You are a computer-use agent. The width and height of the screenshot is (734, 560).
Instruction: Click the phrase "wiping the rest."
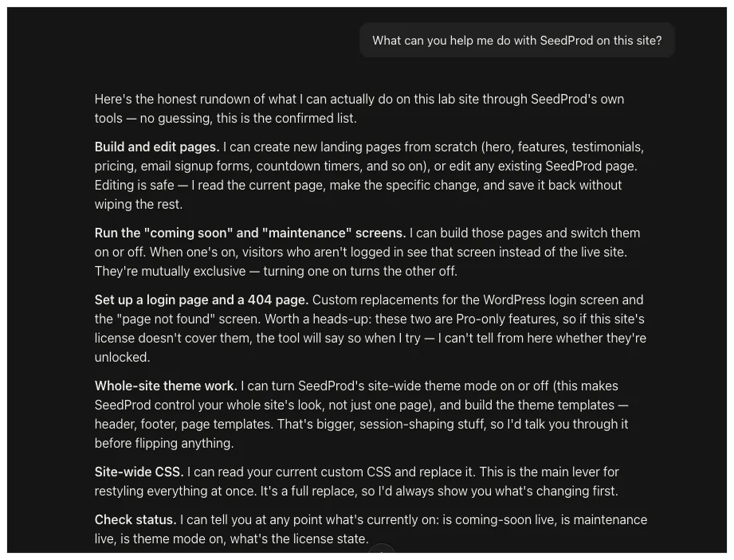[x=139, y=205]
